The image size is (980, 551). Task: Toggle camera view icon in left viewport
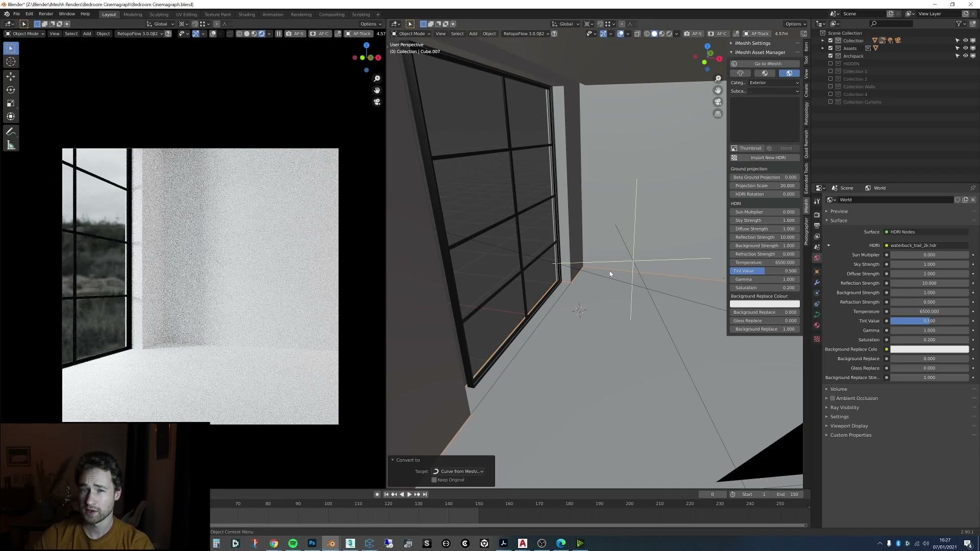(x=377, y=102)
